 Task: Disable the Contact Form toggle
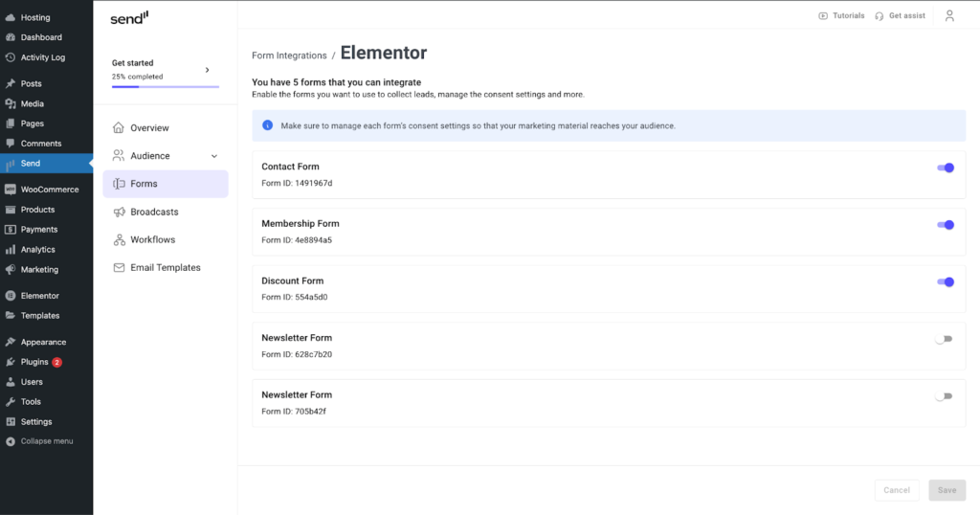(x=946, y=168)
